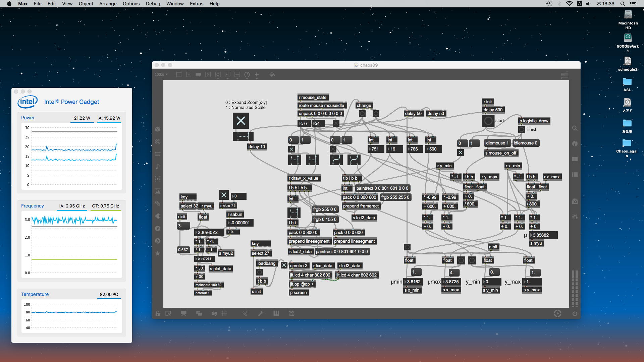Open the Arrange menu
The width and height of the screenshot is (644, 362).
pyautogui.click(x=108, y=4)
